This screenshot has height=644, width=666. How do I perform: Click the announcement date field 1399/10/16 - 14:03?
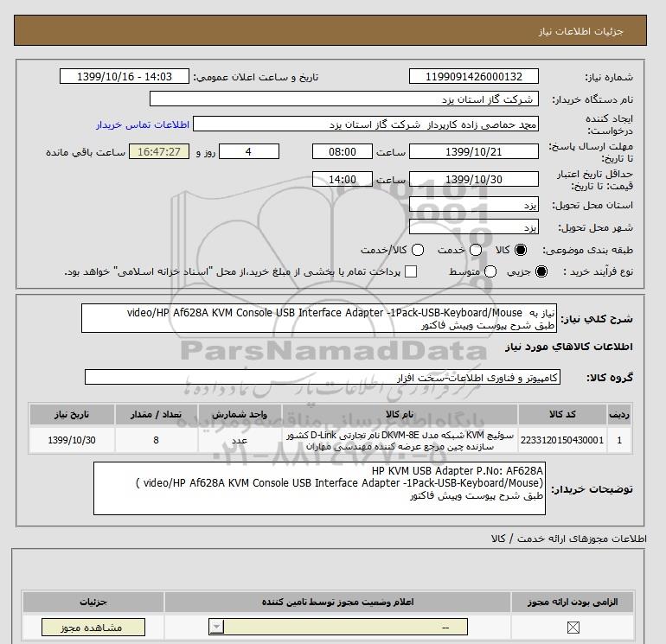click(x=124, y=76)
